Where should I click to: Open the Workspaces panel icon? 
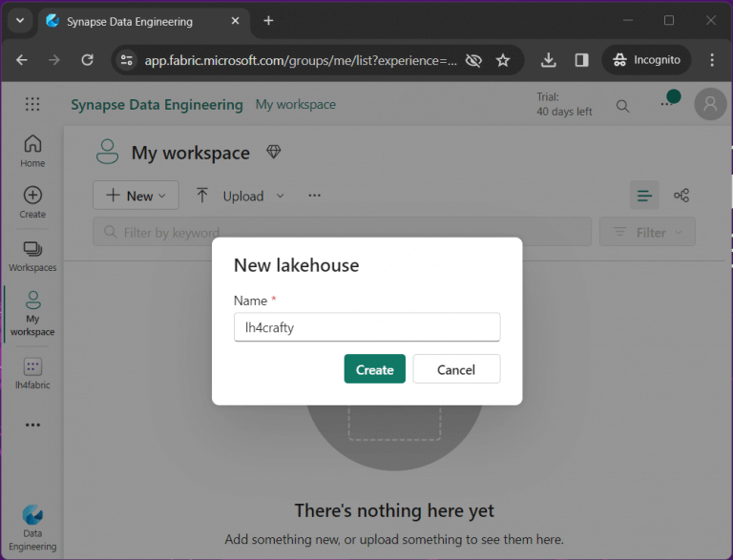tap(32, 255)
